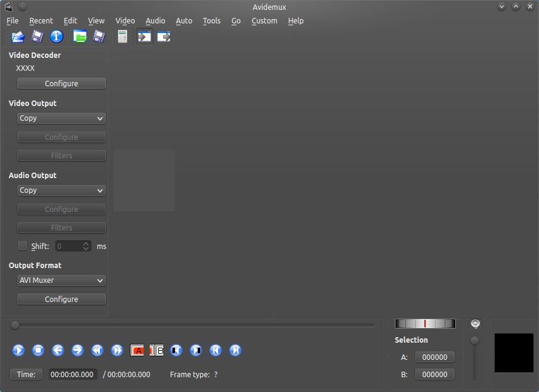This screenshot has height=392, width=539.
Task: Set selection start marker A
Action: click(x=137, y=350)
